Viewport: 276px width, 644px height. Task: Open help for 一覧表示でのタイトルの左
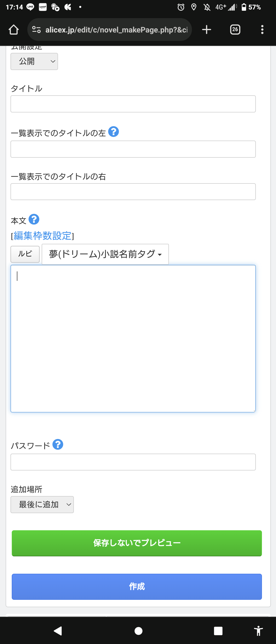(113, 132)
